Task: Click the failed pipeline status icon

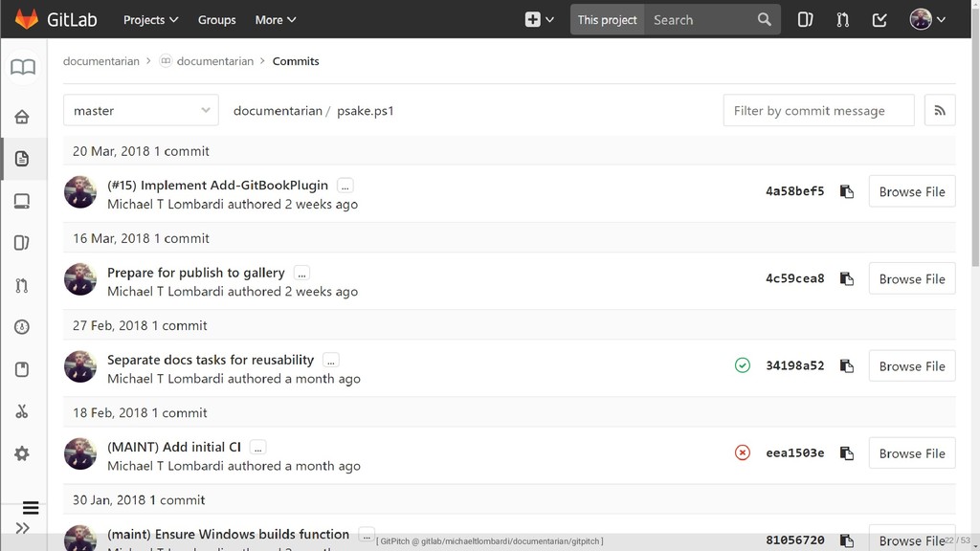Action: [743, 453]
